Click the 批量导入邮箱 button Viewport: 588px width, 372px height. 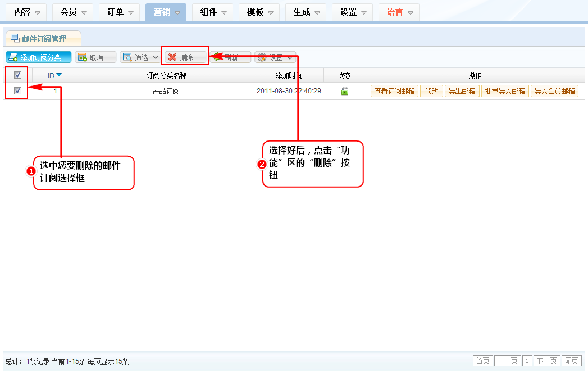coord(505,91)
